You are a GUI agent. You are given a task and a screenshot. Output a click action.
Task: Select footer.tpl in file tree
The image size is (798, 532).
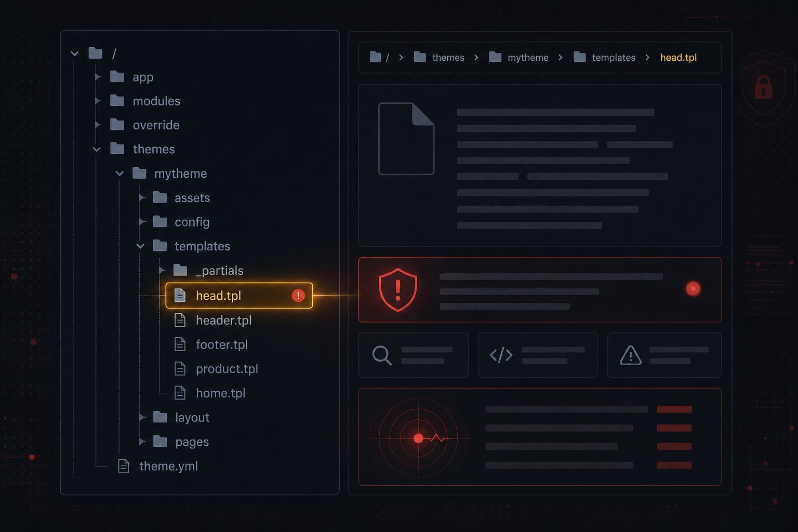pyautogui.click(x=222, y=344)
